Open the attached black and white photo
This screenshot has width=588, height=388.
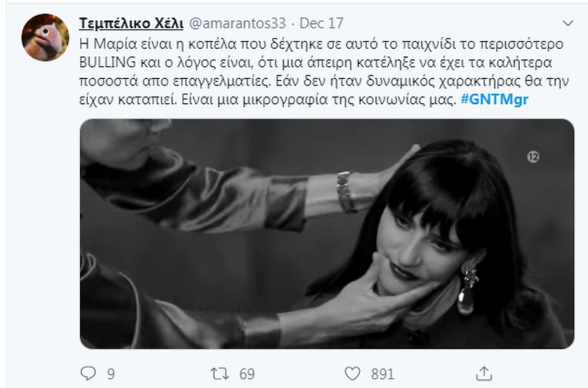[326, 234]
